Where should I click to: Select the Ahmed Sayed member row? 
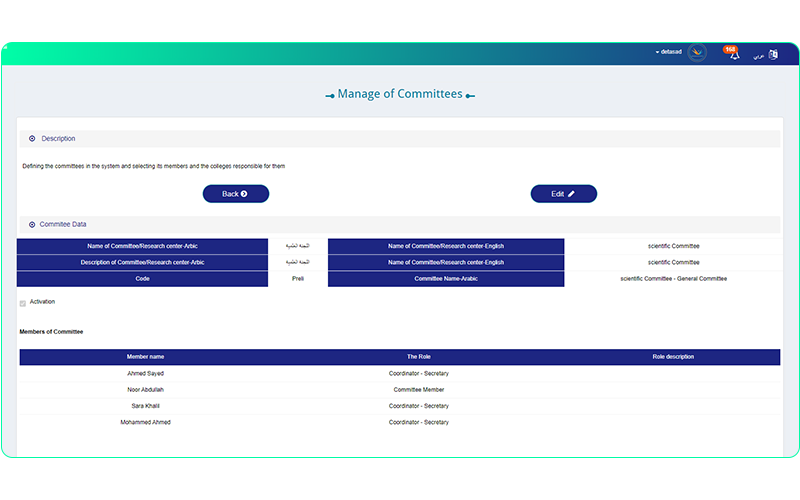click(x=145, y=374)
